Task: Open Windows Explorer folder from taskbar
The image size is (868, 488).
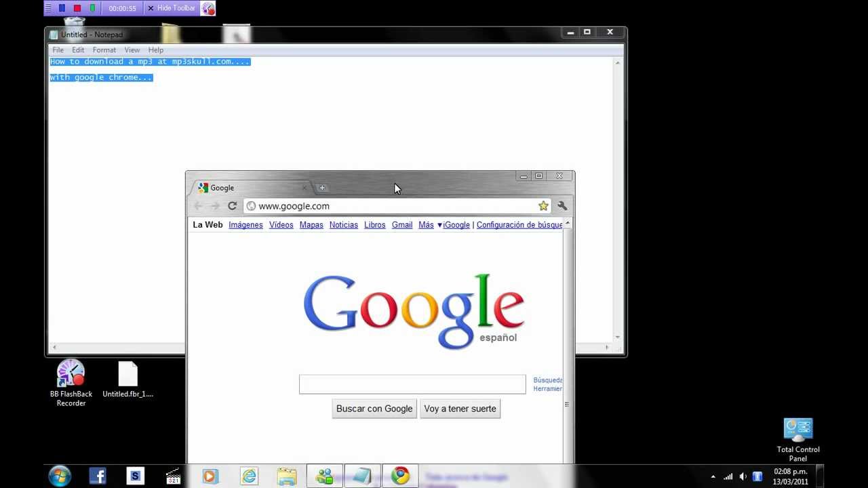Action: (287, 476)
